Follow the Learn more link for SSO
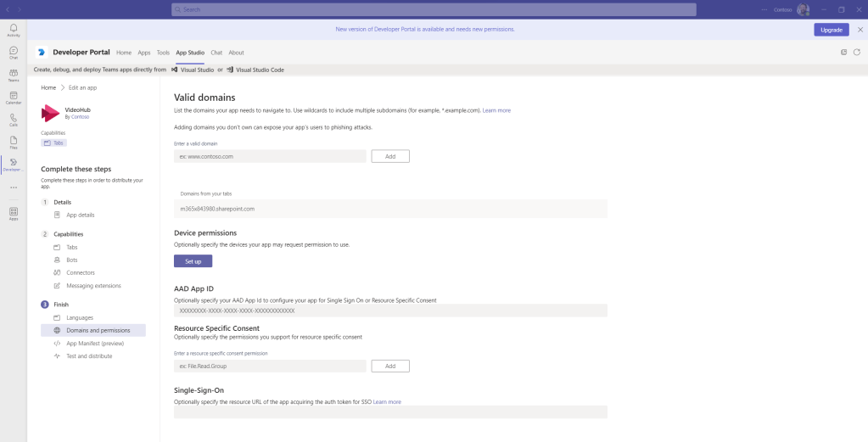Viewport: 868px width, 442px height. coord(387,401)
